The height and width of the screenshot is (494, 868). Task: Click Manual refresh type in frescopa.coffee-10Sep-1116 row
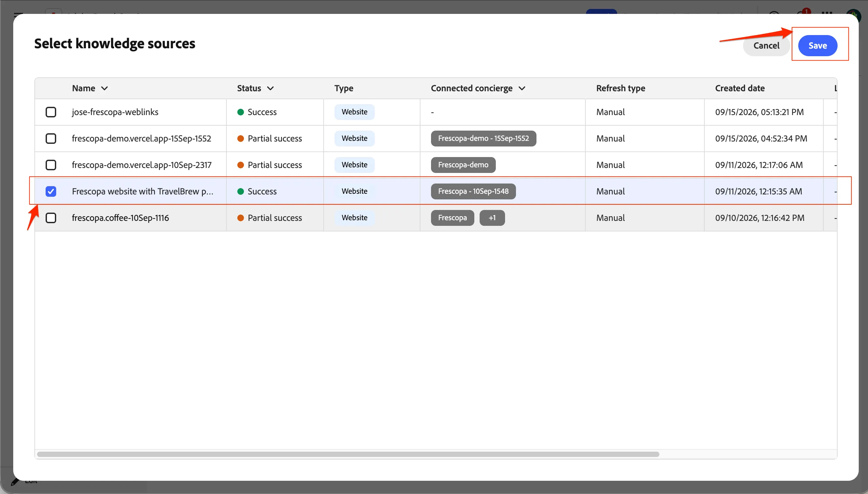(610, 218)
